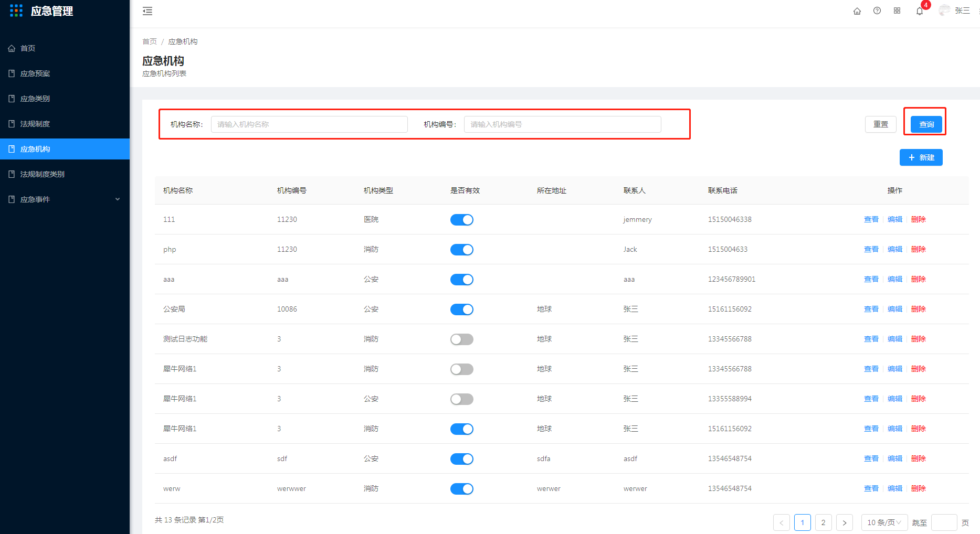This screenshot has width=980, height=534.
Task: Go to page 2
Action: coord(824,522)
